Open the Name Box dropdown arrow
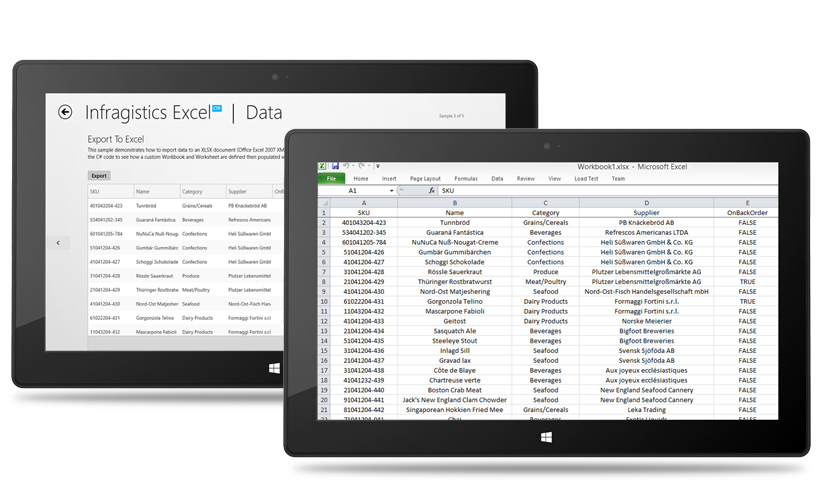This screenshot has width=820, height=500. 391,191
